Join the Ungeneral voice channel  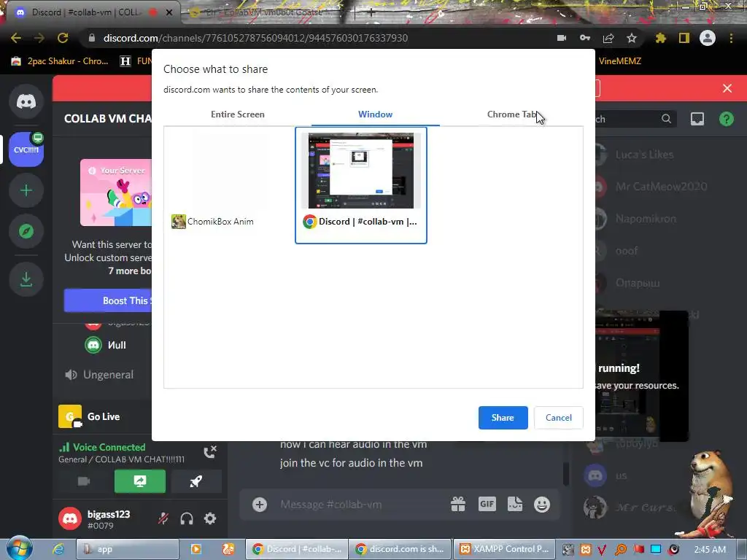pos(99,375)
